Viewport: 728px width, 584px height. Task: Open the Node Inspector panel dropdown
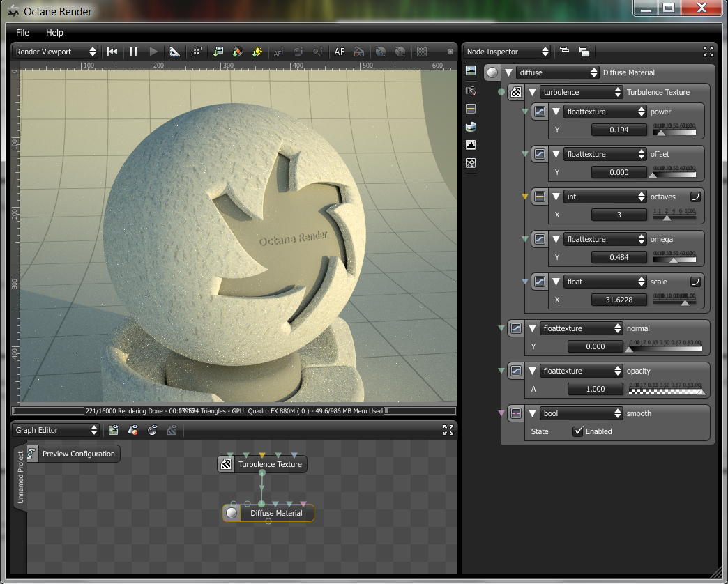point(506,52)
